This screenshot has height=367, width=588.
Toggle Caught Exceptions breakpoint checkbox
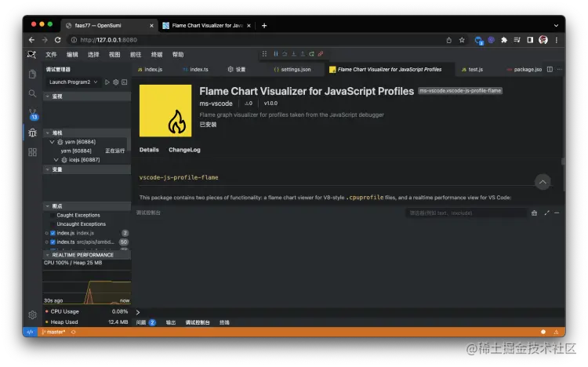click(53, 215)
